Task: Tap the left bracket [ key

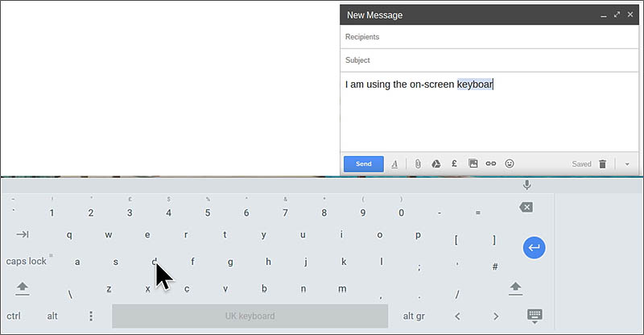Action: [456, 240]
